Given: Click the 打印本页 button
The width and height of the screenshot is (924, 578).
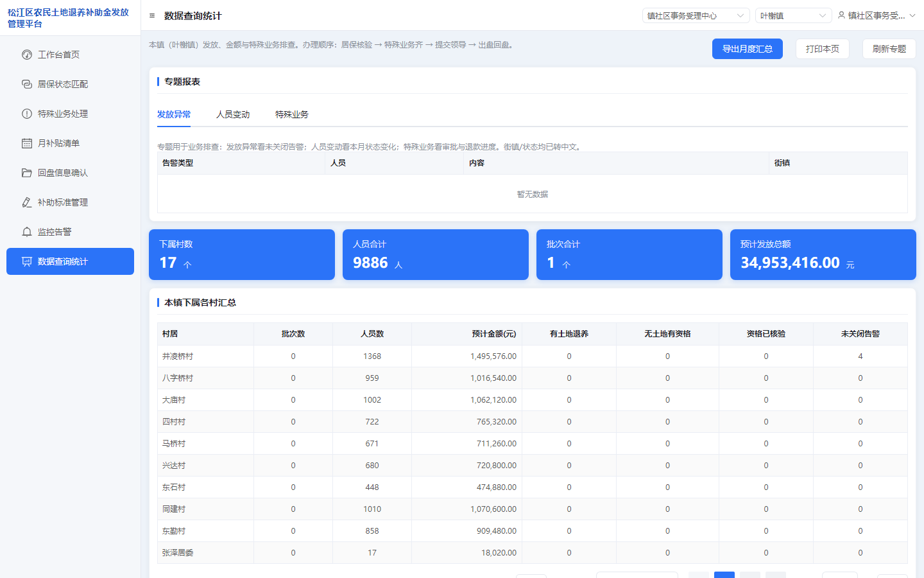Looking at the screenshot, I should 823,49.
